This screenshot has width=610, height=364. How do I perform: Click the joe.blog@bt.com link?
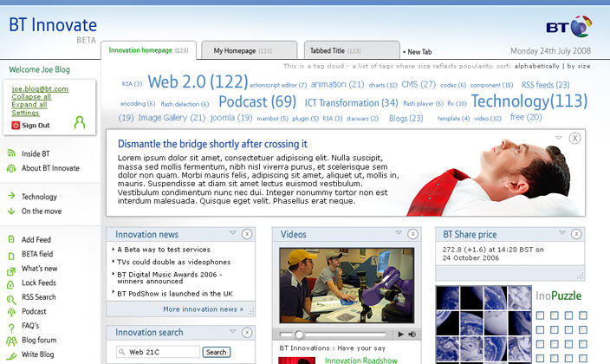click(40, 88)
